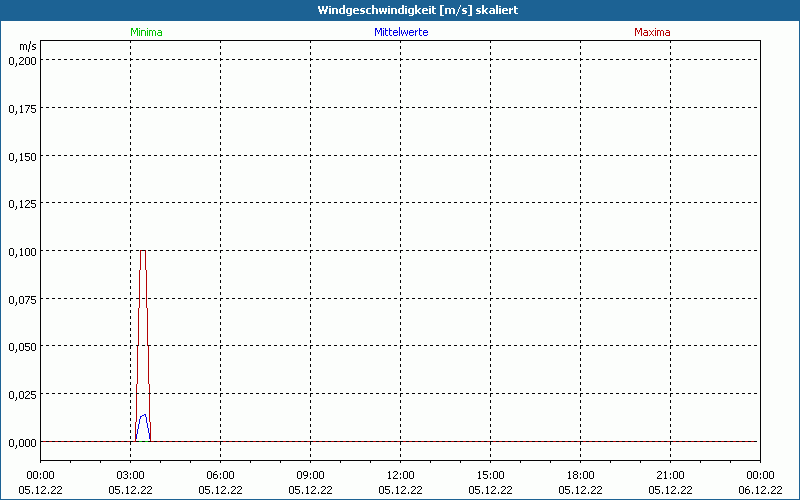Click the 0,100 y-axis label

click(22, 252)
